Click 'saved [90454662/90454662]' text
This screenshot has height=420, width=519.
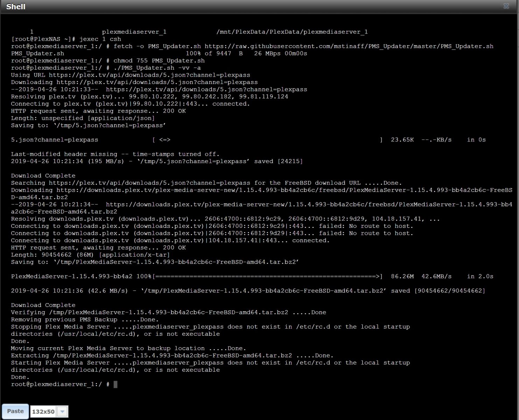(438, 291)
